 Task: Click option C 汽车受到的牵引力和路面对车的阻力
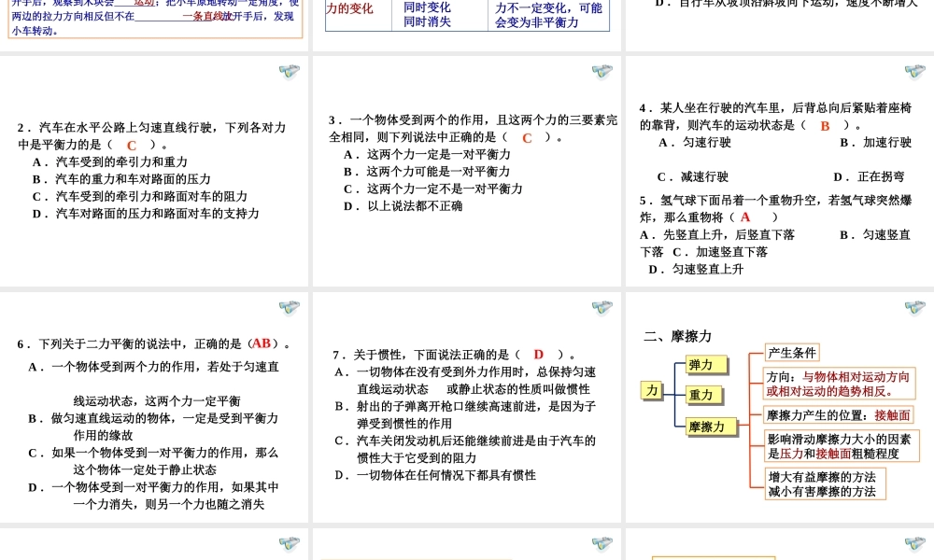139,196
